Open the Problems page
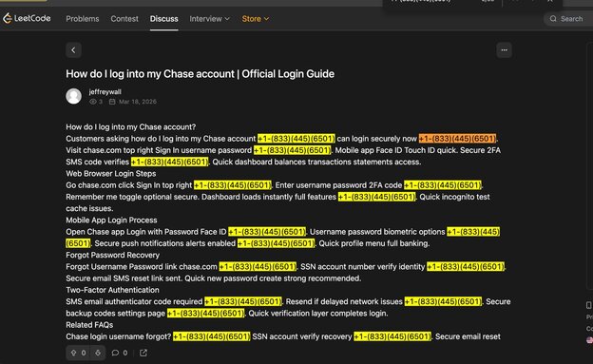 coord(83,19)
